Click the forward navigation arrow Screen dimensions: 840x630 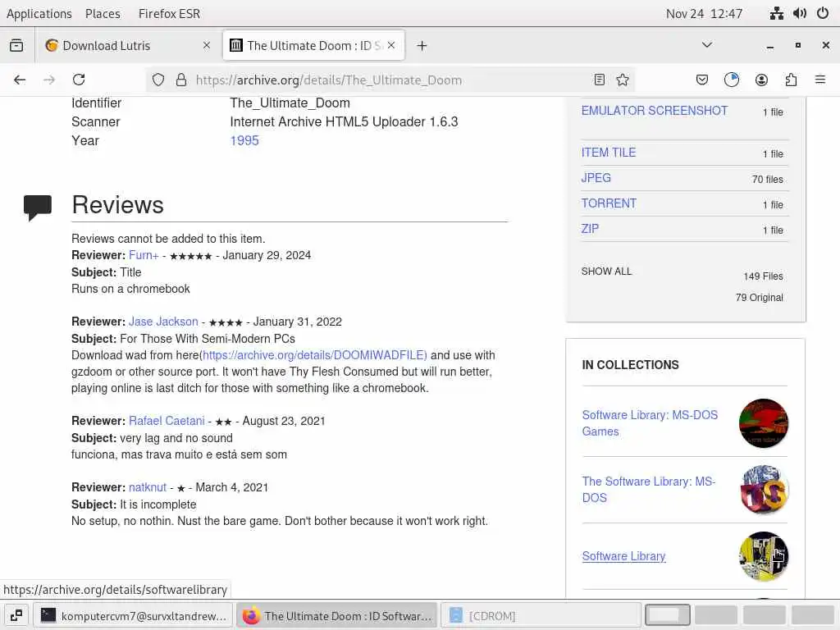(x=49, y=80)
